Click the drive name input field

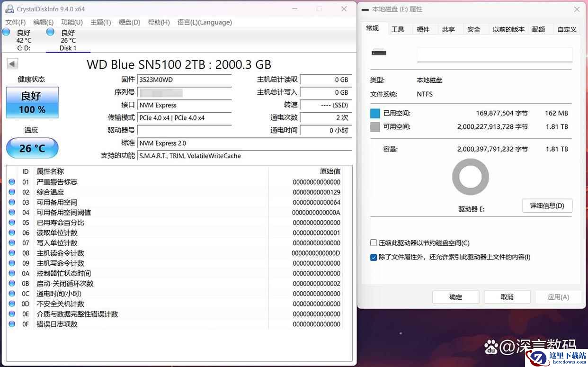point(494,54)
